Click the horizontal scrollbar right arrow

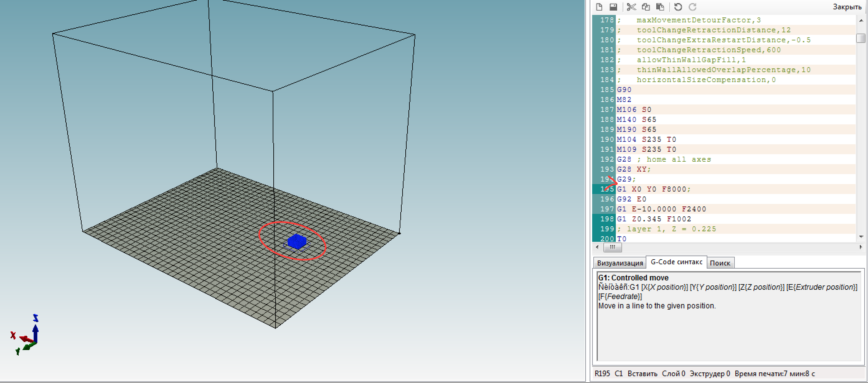coord(861,247)
